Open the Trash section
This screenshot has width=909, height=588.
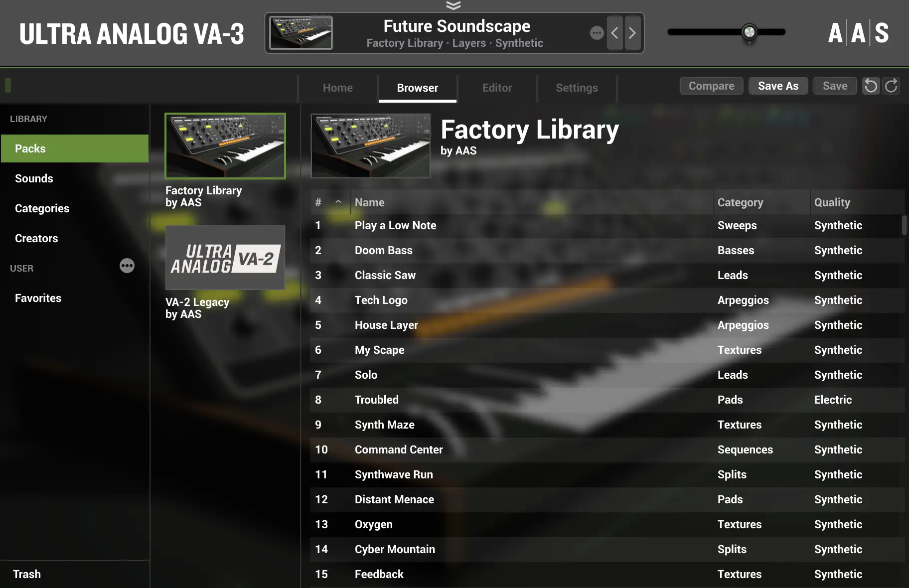tap(27, 574)
